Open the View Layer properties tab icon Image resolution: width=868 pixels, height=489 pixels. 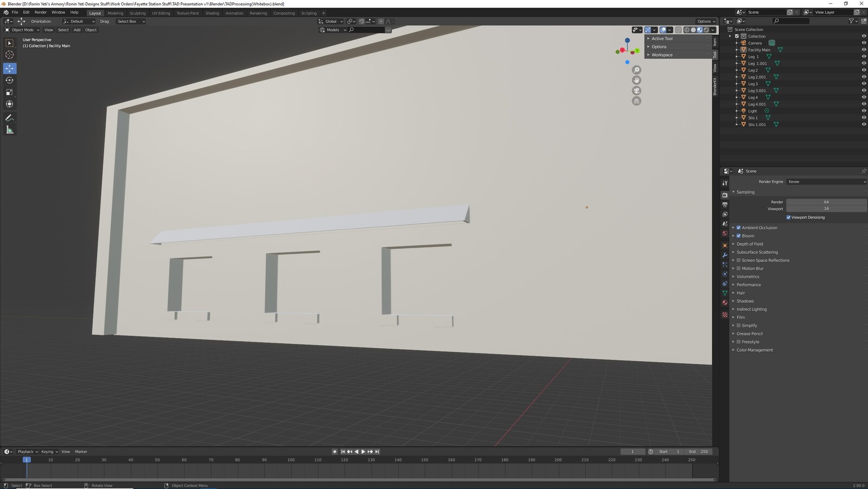tap(725, 214)
